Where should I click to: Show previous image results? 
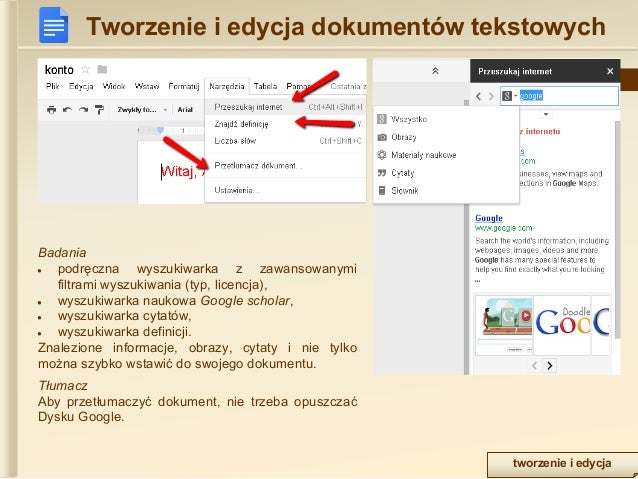point(535,365)
